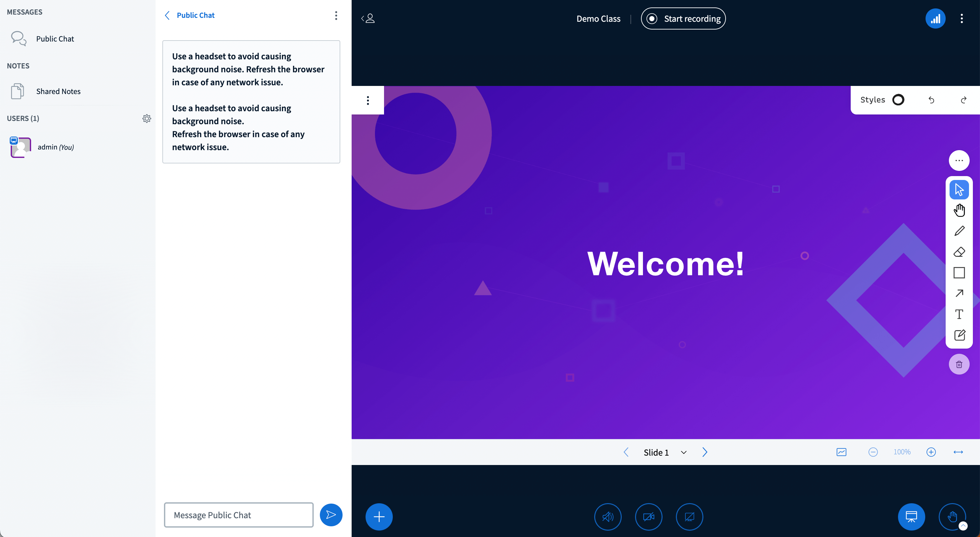This screenshot has height=537, width=980.
Task: Hide Public Chat with back chevron
Action: pos(167,15)
